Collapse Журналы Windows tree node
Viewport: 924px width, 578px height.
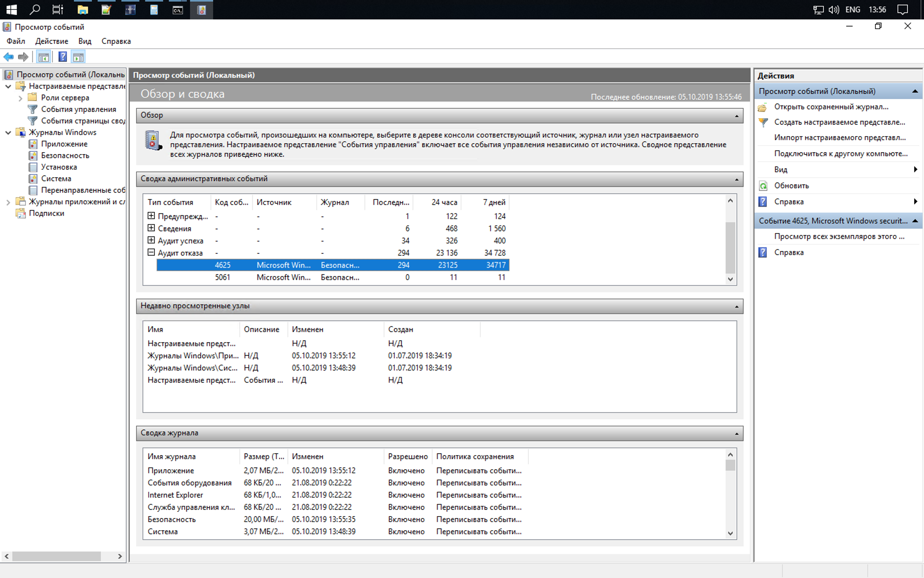(x=8, y=133)
